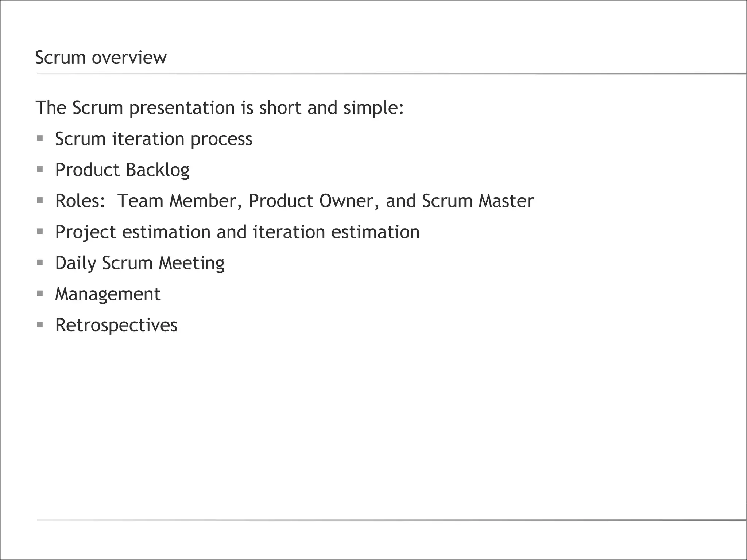Click the square bullet beside "Project estimation"
This screenshot has height=560, width=747.
pyautogui.click(x=40, y=231)
